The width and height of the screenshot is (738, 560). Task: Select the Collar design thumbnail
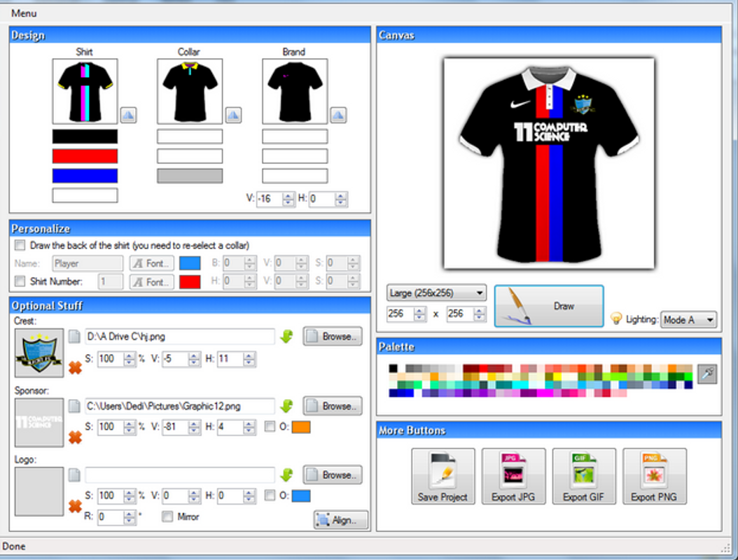click(190, 91)
